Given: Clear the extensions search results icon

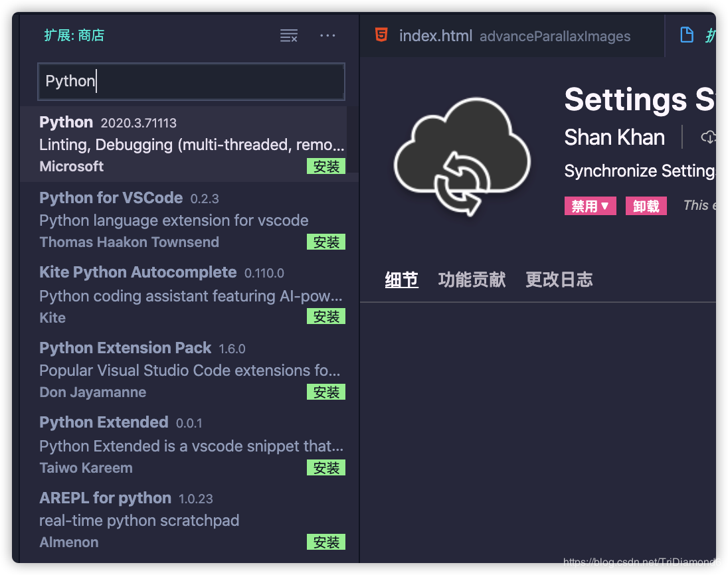Looking at the screenshot, I should point(288,36).
